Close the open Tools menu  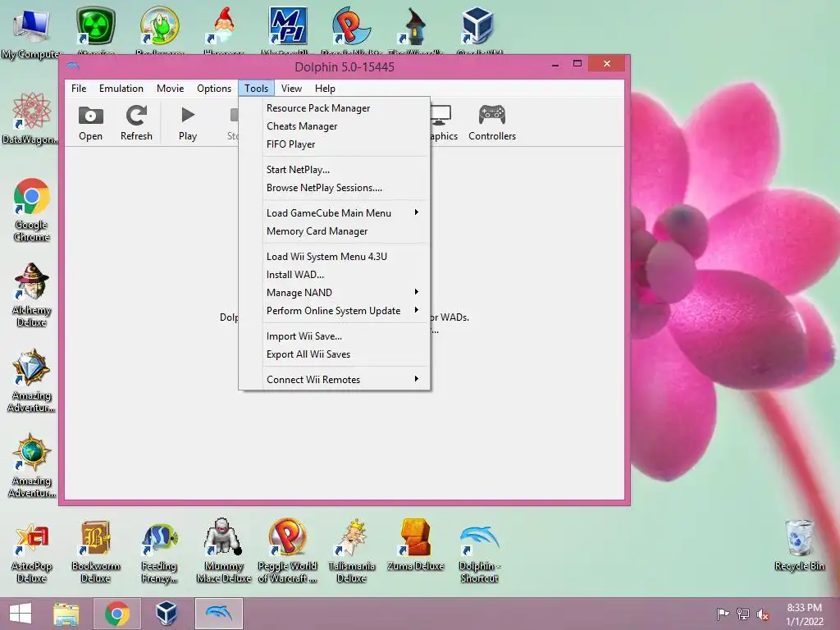tap(256, 89)
